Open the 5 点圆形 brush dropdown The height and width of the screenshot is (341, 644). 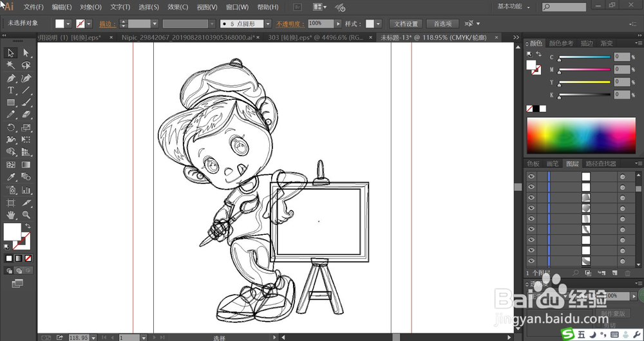click(x=268, y=24)
